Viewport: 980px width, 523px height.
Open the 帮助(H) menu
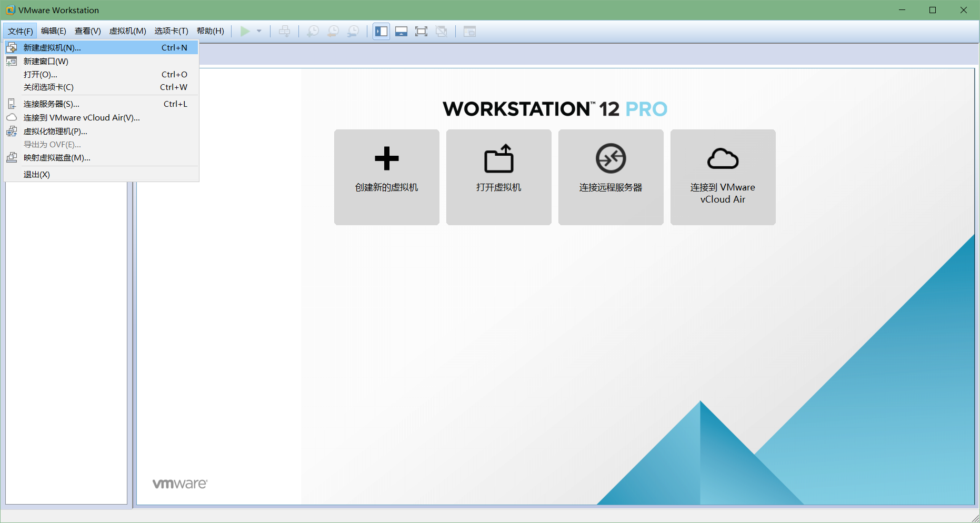click(210, 31)
